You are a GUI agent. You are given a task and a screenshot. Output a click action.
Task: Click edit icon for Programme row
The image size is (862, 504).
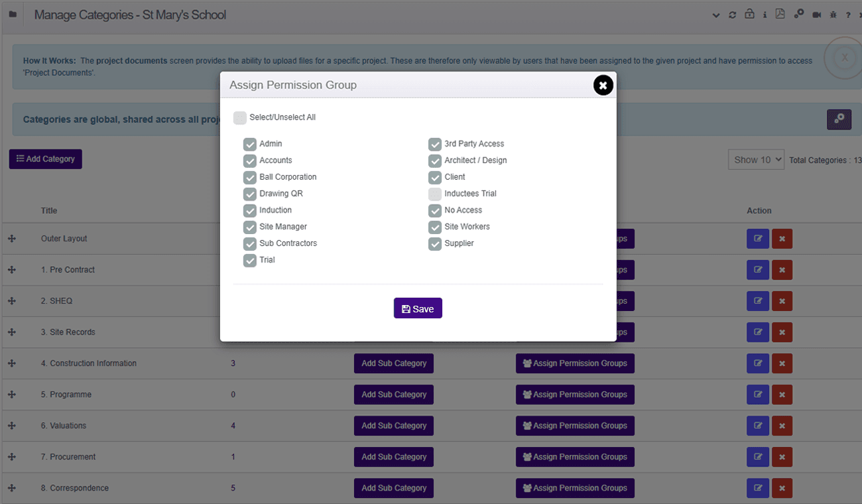pos(758,395)
